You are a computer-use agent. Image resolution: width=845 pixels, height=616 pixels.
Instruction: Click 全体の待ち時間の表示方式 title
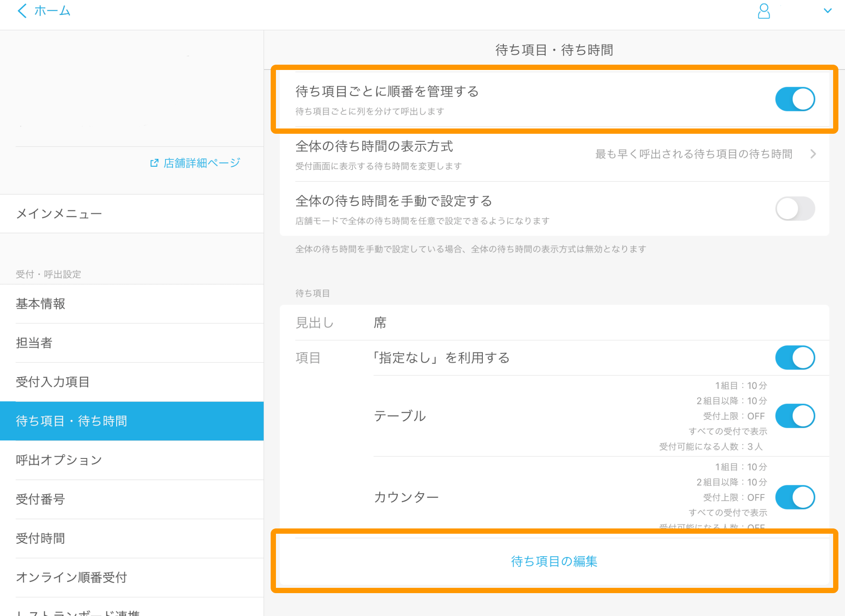click(x=374, y=146)
